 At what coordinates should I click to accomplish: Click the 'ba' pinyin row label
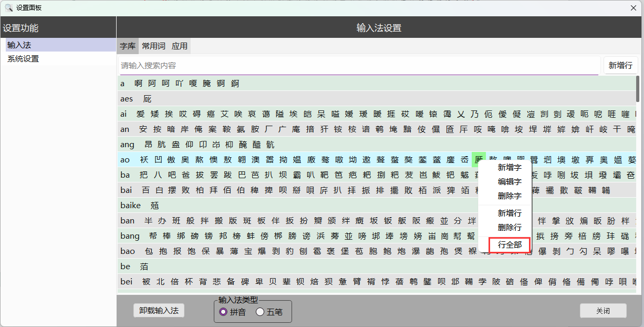point(125,175)
